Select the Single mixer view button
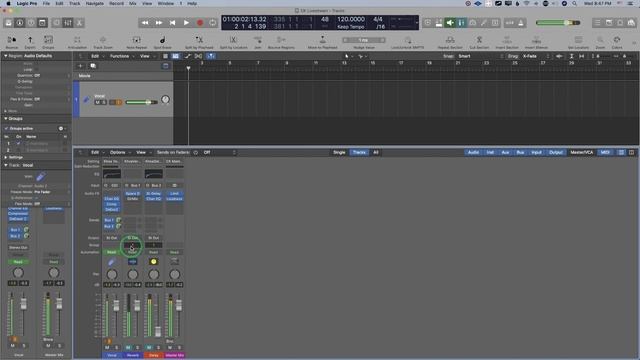The width and height of the screenshot is (640, 360). pos(339,152)
